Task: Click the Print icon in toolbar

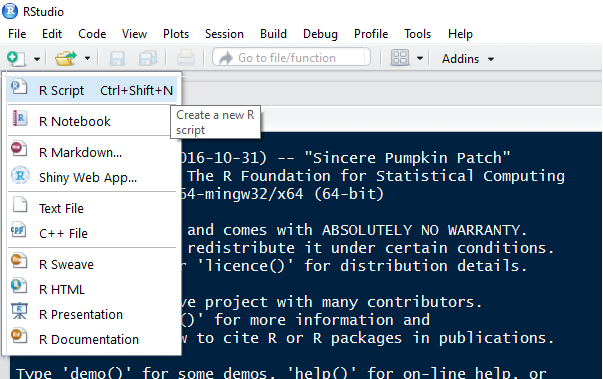Action: 185,58
